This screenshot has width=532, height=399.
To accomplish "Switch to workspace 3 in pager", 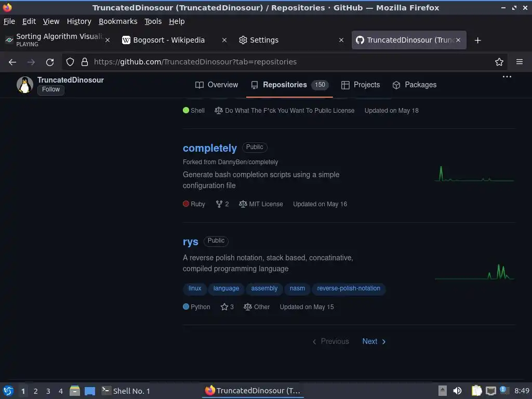I will [x=48, y=391].
